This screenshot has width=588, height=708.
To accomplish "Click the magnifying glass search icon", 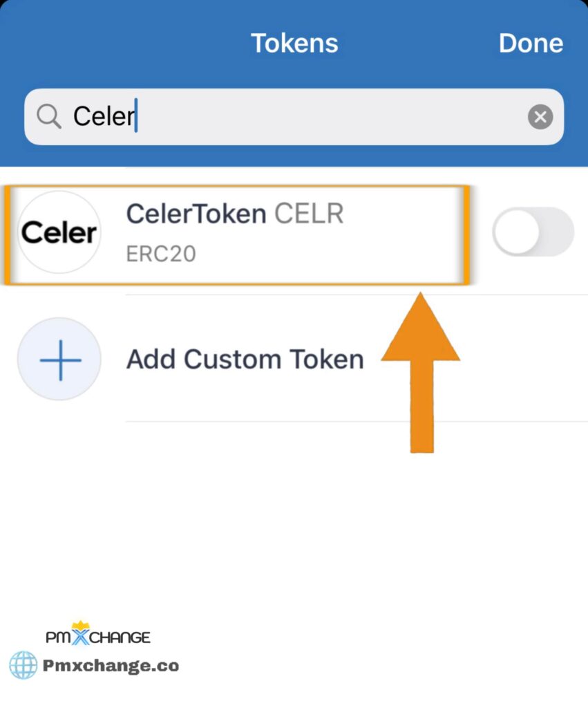I will pos(49,116).
